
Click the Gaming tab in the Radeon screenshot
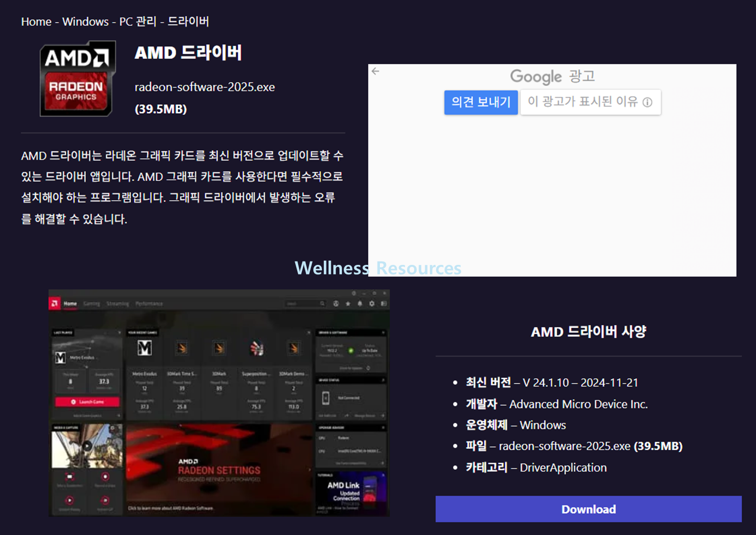click(x=92, y=303)
